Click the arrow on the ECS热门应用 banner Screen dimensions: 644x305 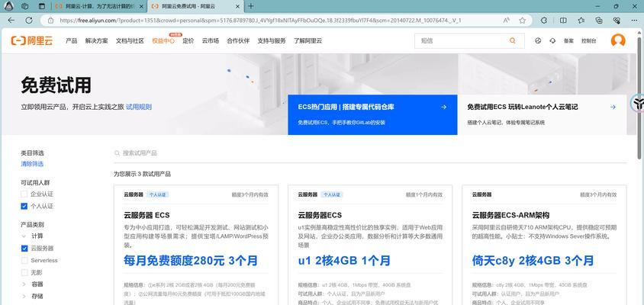[x=443, y=108]
